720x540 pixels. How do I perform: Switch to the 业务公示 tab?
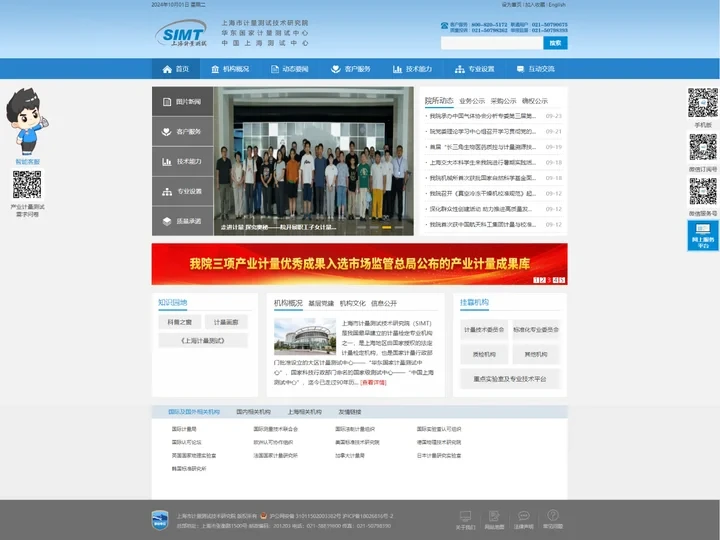472,101
